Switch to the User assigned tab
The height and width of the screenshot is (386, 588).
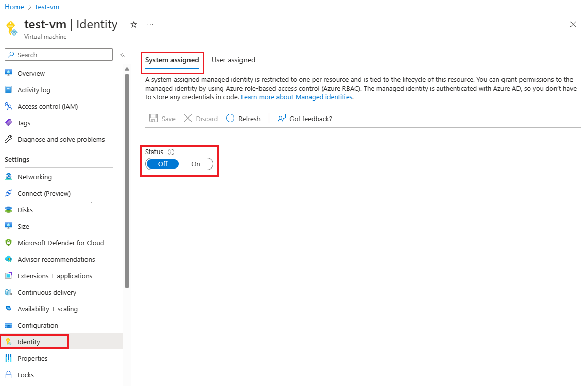click(x=233, y=60)
